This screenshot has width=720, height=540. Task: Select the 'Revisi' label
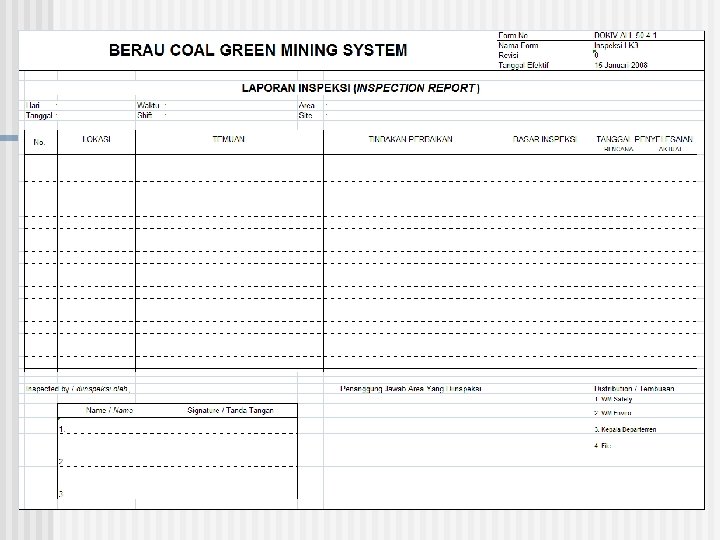point(508,55)
